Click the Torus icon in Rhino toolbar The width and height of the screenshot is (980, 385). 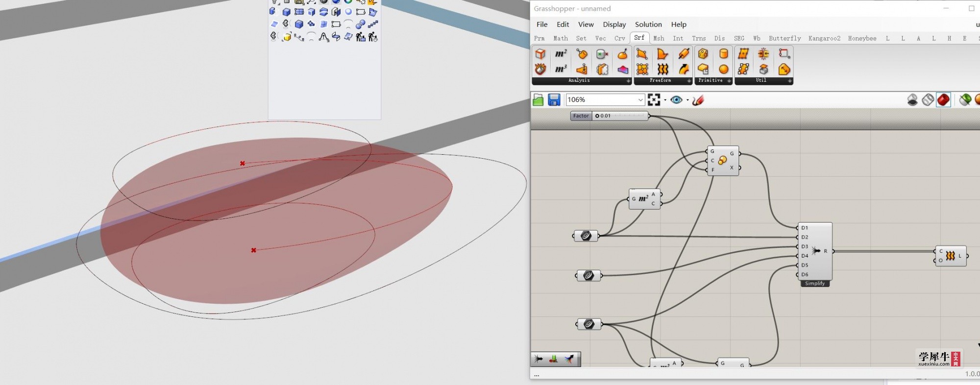click(348, 12)
